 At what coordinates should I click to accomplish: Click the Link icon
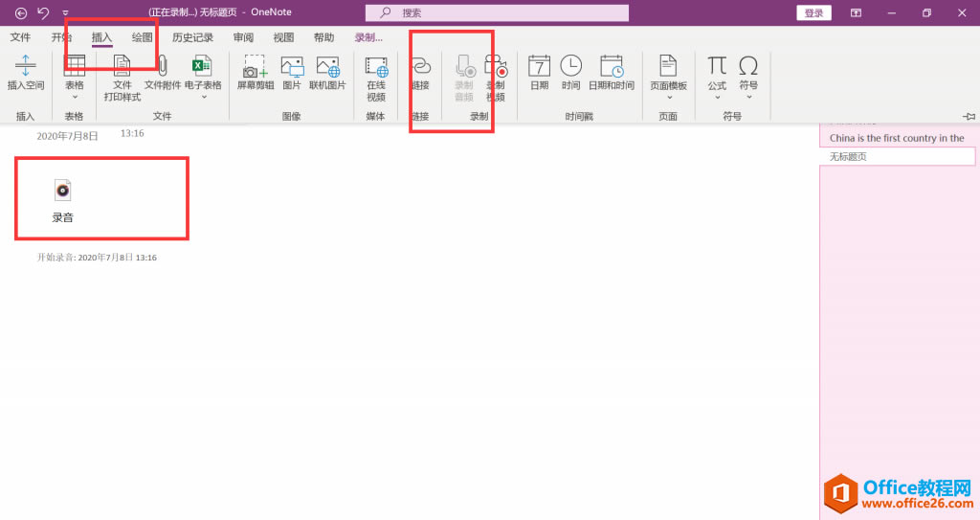click(421, 66)
